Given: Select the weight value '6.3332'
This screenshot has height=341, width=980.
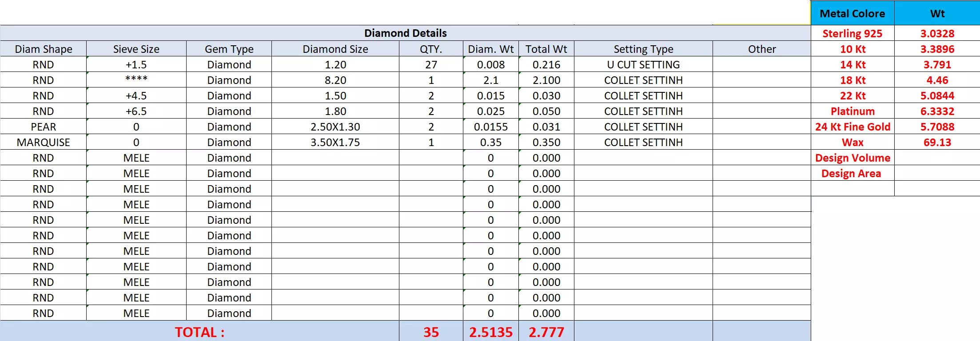Looking at the screenshot, I should click(937, 111).
